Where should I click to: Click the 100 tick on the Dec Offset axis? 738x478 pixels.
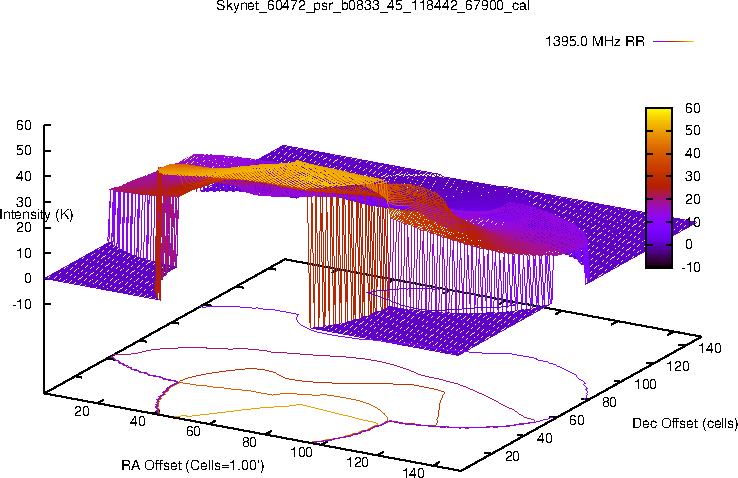point(645,384)
